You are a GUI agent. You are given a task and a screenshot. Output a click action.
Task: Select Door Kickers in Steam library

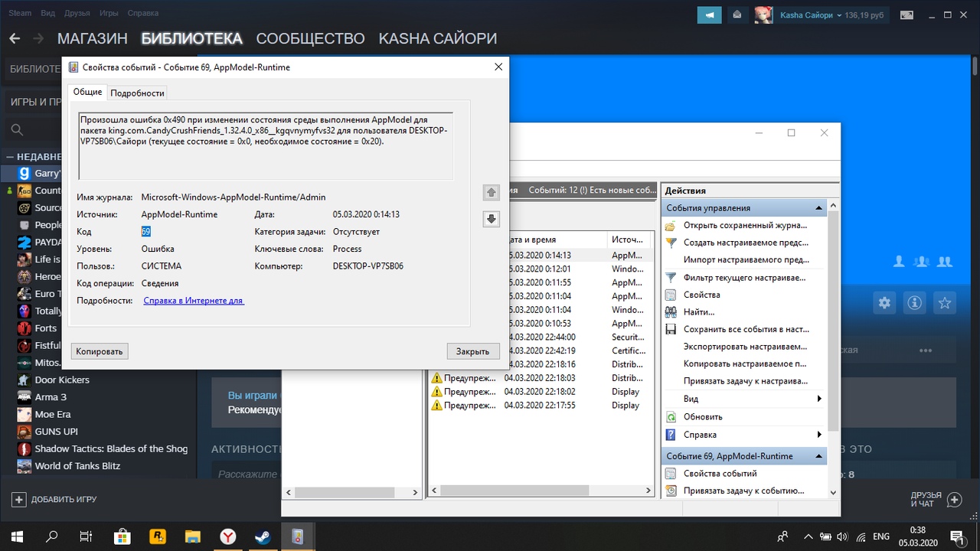tap(62, 380)
